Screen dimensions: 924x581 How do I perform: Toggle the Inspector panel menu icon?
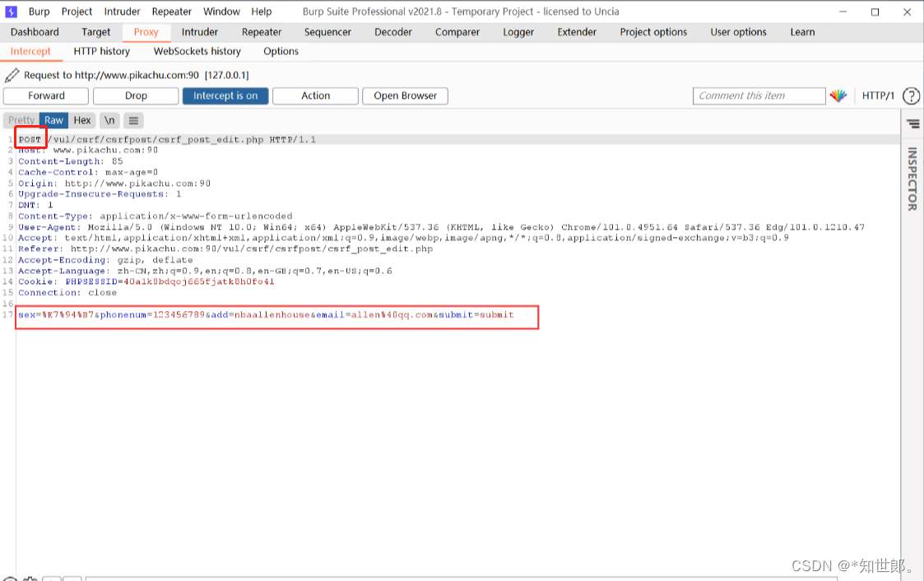(x=912, y=123)
